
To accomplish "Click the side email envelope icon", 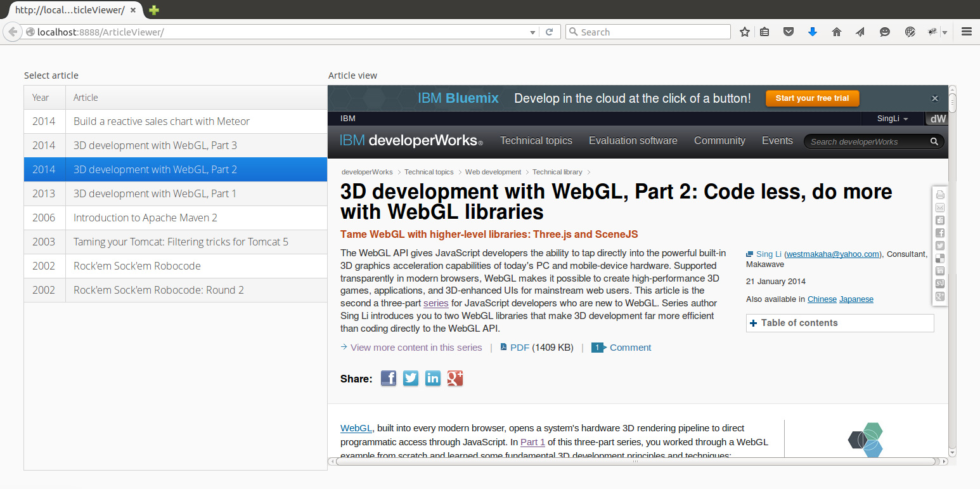I will 940,207.
